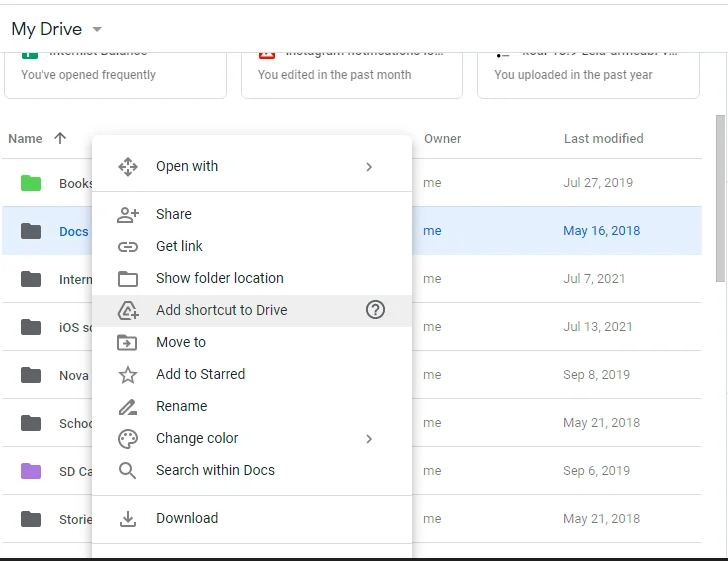The width and height of the screenshot is (728, 561).
Task: Click the Open with arrows icon
Action: coord(128,167)
